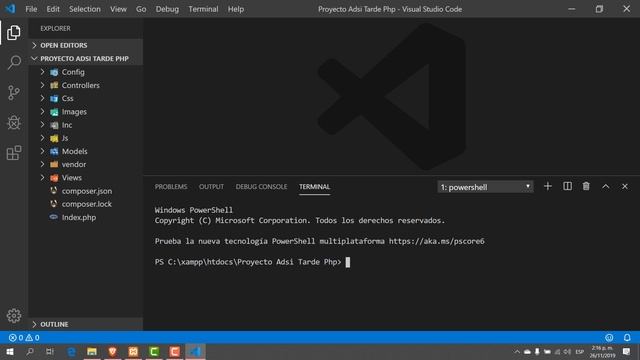Switch to the Output tab

coord(211,187)
